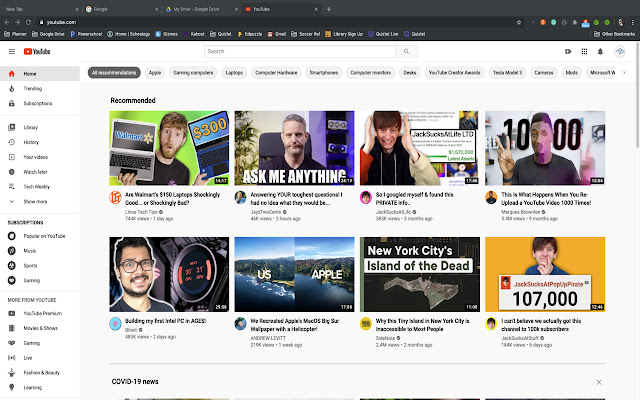The image size is (640, 400).
Task: Go to Home in sidebar
Action: coord(40,74)
